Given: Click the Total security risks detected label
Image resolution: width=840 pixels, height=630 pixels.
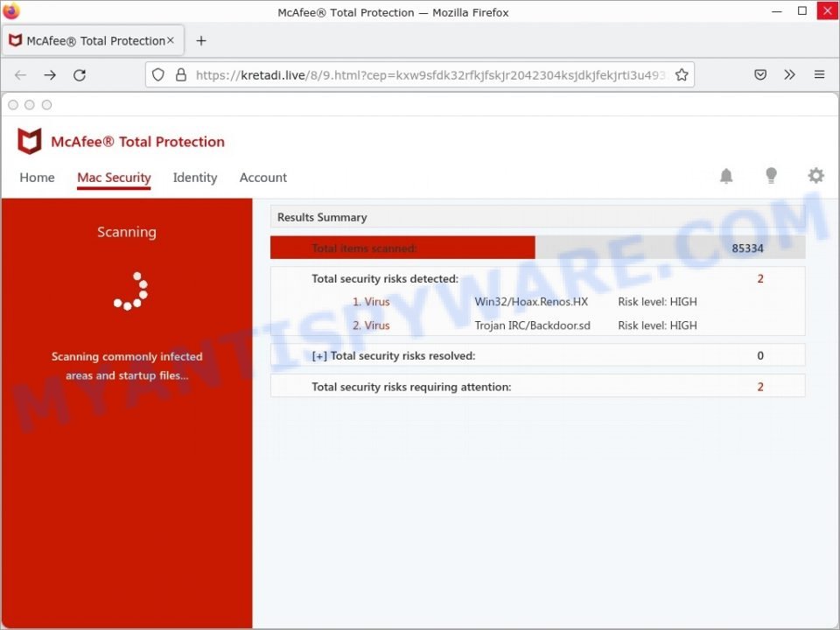Looking at the screenshot, I should 385,278.
